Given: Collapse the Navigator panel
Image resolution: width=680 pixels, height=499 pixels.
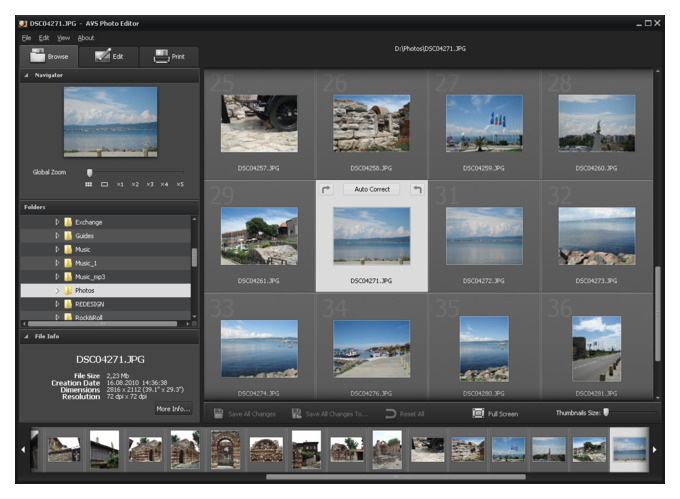Looking at the screenshot, I should [x=26, y=75].
